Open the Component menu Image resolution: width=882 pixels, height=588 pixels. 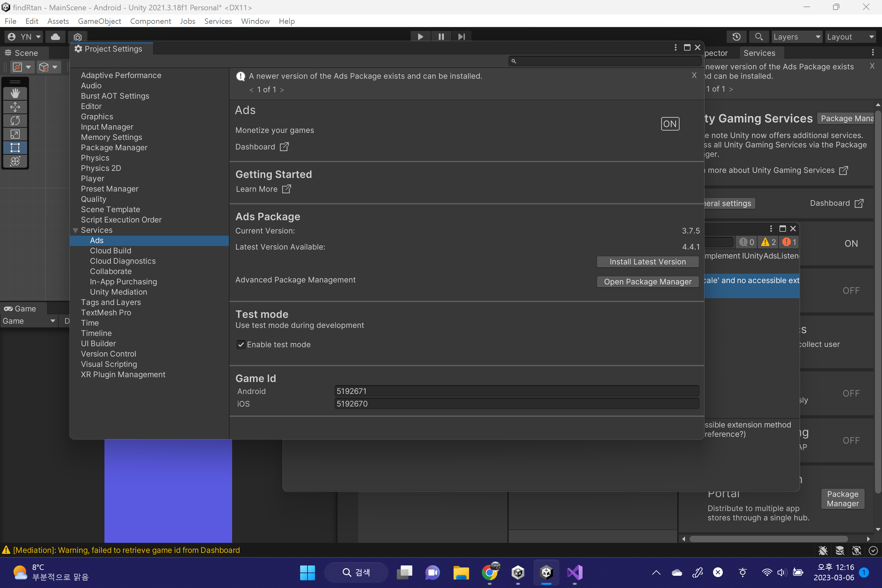150,21
